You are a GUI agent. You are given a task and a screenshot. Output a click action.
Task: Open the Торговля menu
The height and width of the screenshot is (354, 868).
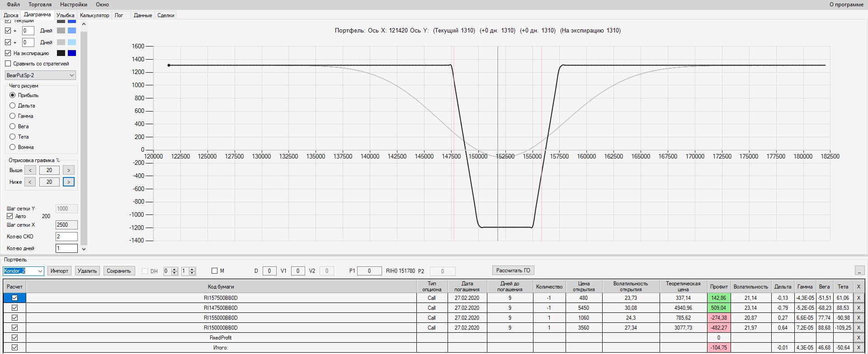[40, 5]
